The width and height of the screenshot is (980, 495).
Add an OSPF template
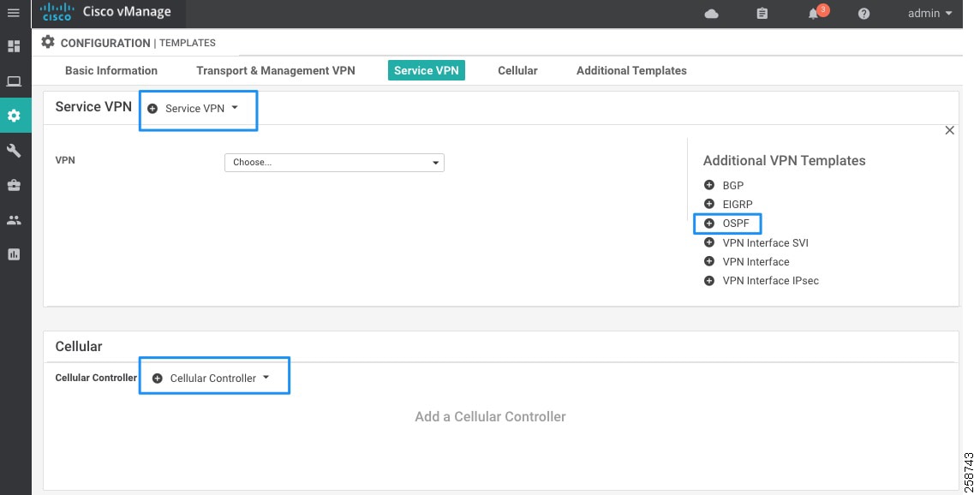pyautogui.click(x=736, y=224)
